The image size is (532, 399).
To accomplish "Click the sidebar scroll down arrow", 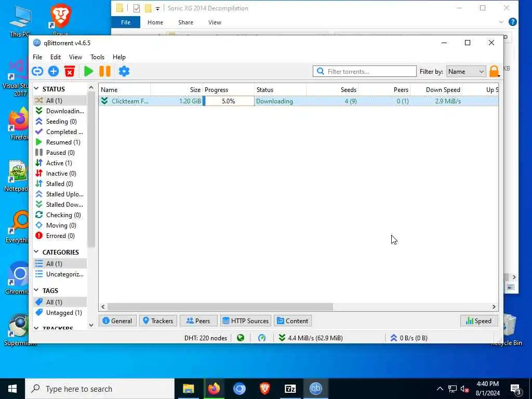I will pos(91,325).
